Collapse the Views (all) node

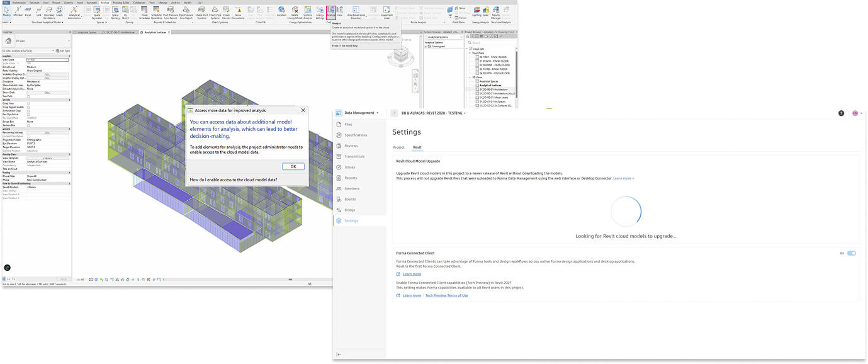pos(466,48)
